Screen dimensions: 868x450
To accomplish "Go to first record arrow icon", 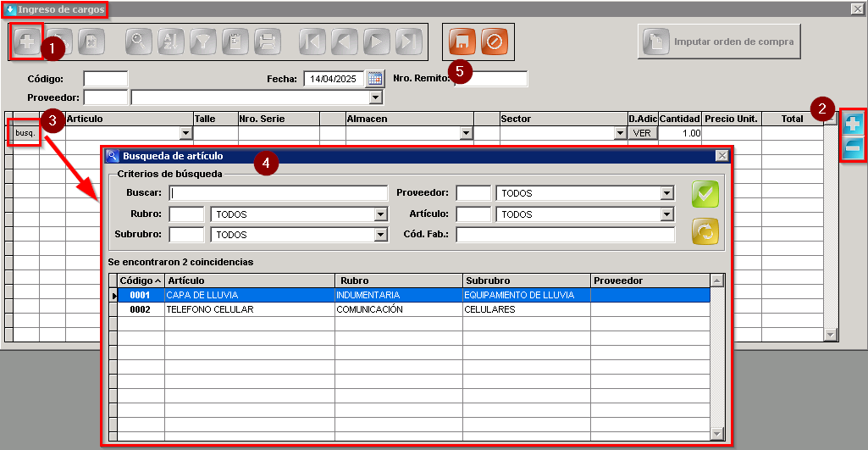I will point(312,42).
